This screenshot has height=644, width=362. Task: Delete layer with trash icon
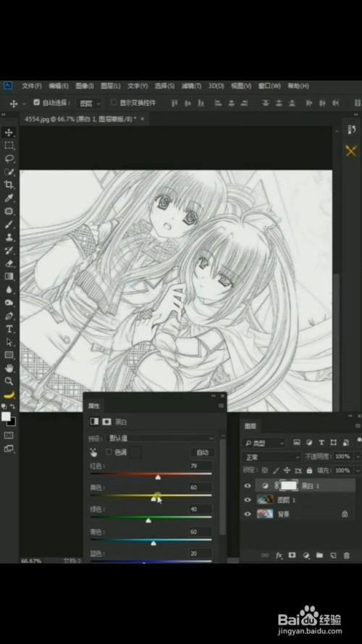[x=346, y=556]
